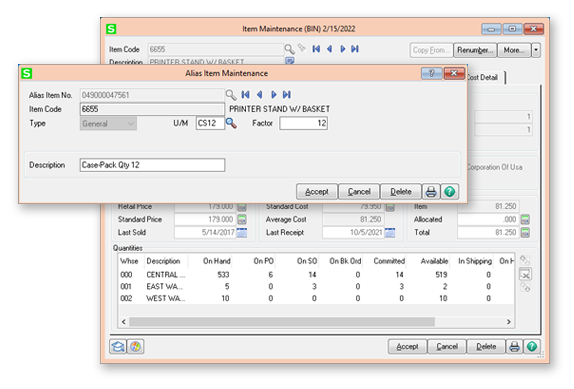Viewport: 574px width, 389px height.
Task: Go to previous item in Item Maintenance
Action: click(x=330, y=49)
